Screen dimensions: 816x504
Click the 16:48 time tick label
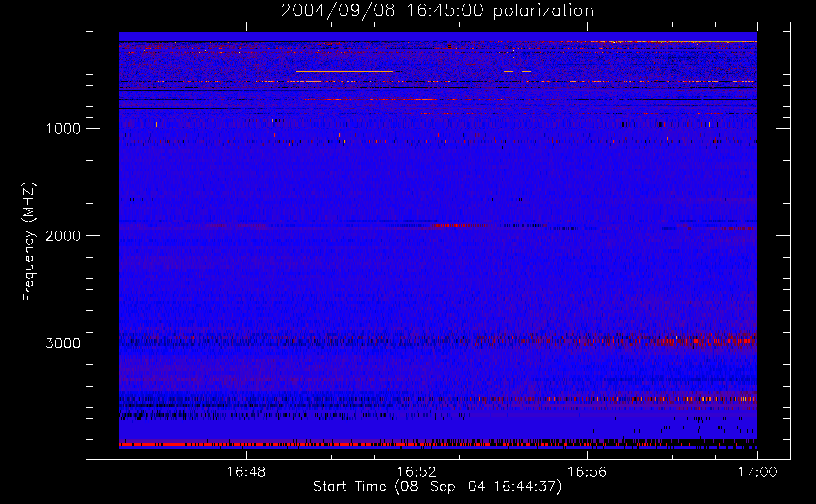coord(246,472)
